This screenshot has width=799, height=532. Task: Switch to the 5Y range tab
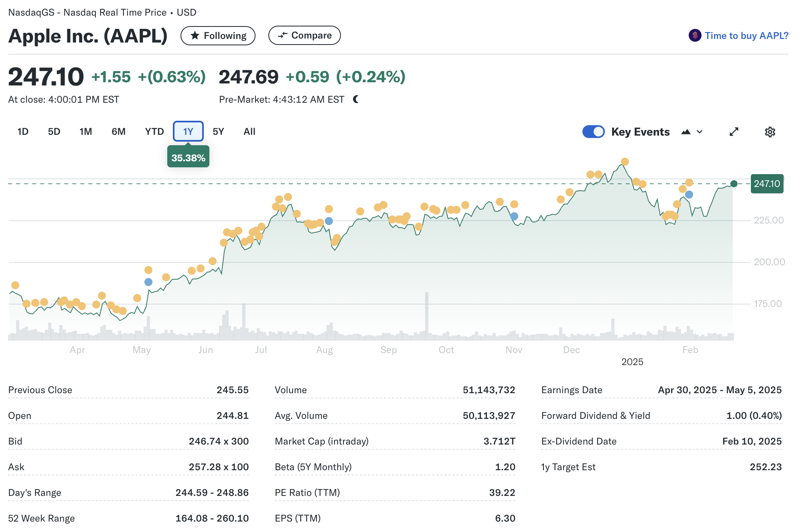218,132
